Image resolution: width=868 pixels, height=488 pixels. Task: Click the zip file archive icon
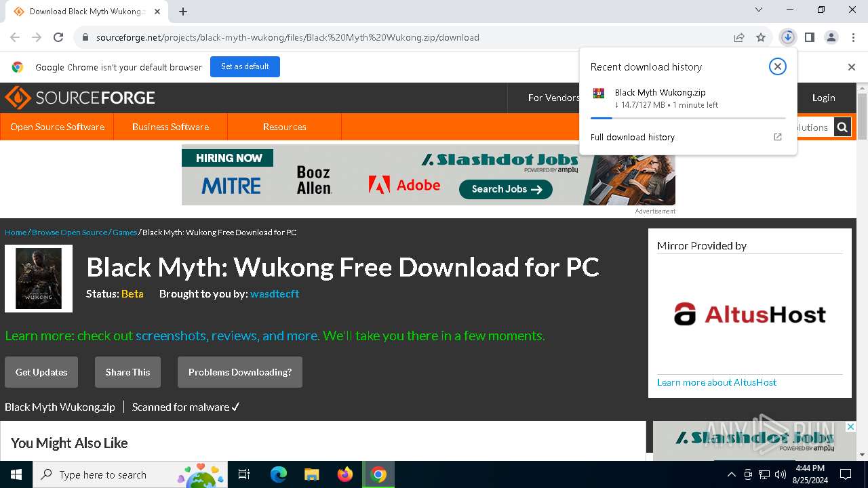(599, 94)
